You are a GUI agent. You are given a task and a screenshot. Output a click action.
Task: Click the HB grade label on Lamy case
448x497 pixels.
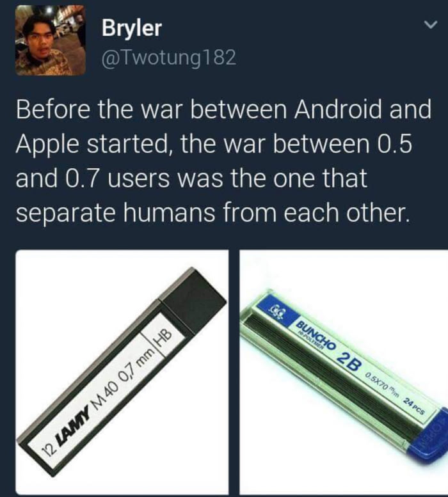coord(163,338)
